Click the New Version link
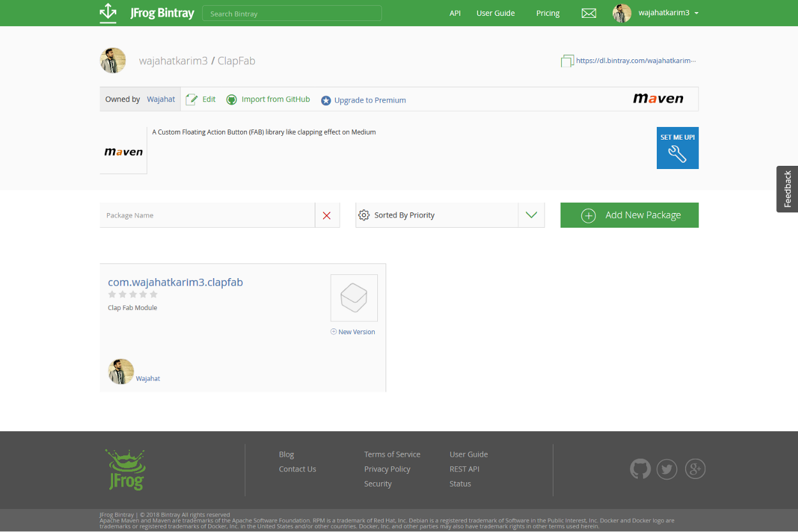This screenshot has height=532, width=798. pos(357,332)
